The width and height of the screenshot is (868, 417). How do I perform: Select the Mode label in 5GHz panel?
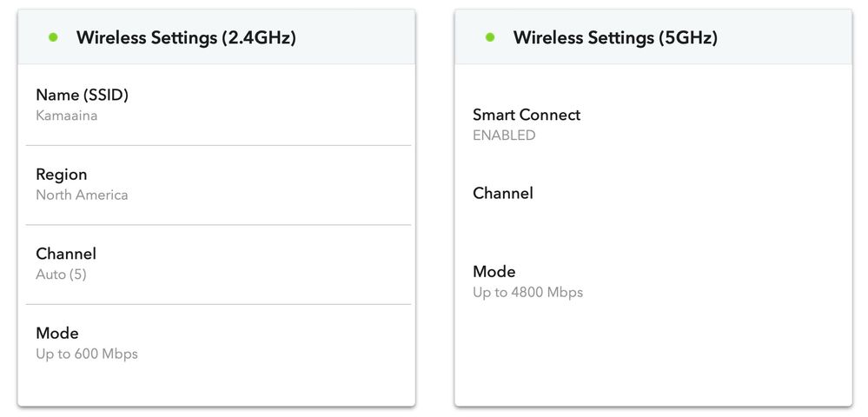pos(494,272)
